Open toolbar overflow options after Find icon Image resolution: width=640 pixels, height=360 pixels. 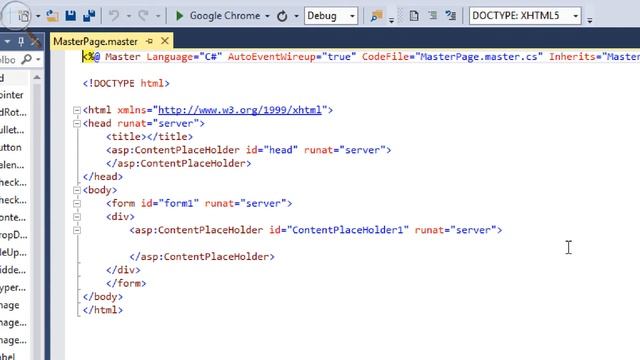pyautogui.click(x=391, y=20)
